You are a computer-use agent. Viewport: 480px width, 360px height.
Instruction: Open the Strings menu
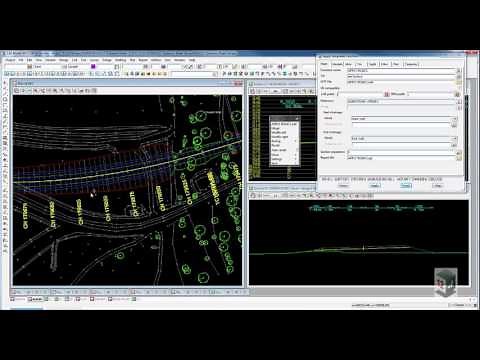pyautogui.click(x=64, y=60)
